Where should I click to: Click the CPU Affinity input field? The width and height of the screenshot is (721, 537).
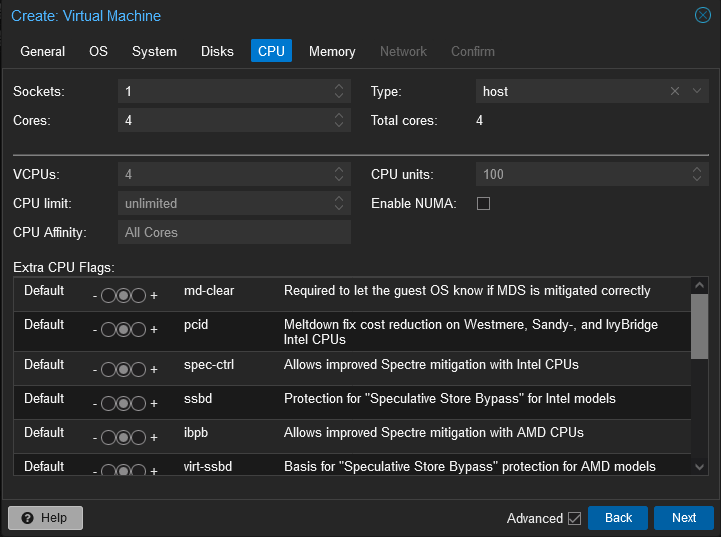pyautogui.click(x=234, y=232)
